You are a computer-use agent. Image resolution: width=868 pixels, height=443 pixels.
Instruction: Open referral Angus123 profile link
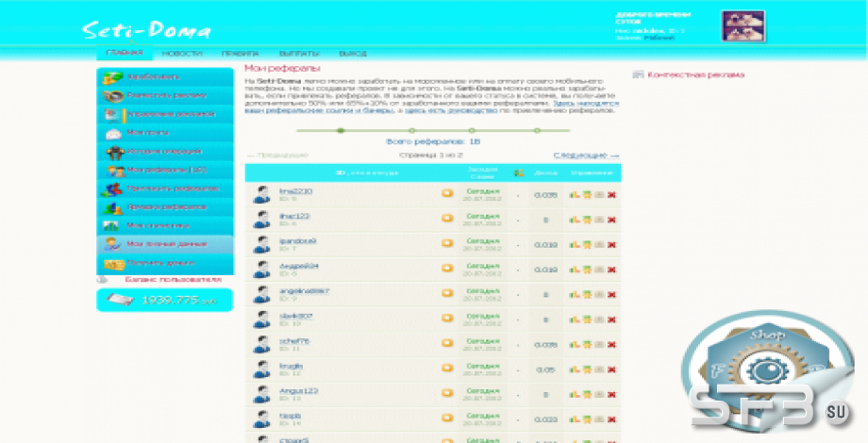298,391
